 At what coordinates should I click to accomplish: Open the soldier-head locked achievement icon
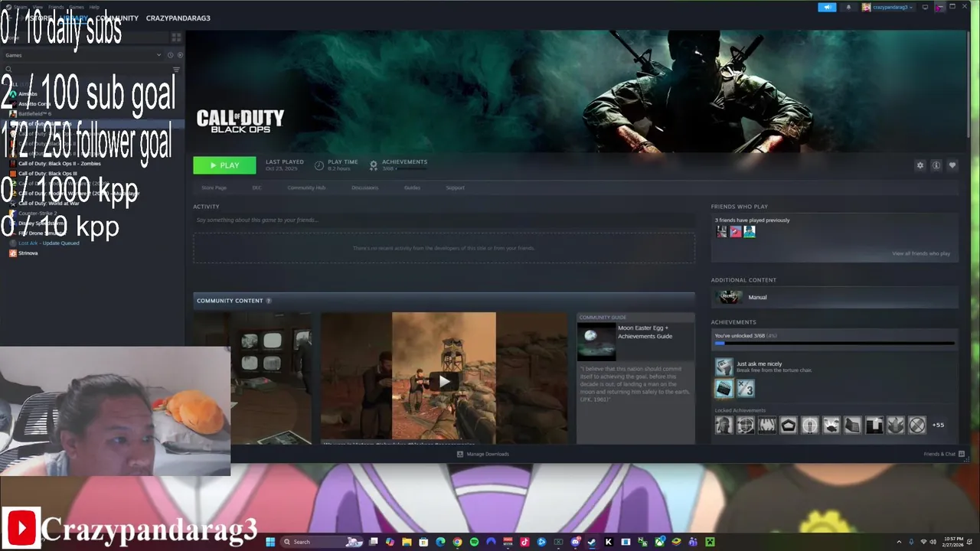coord(724,425)
